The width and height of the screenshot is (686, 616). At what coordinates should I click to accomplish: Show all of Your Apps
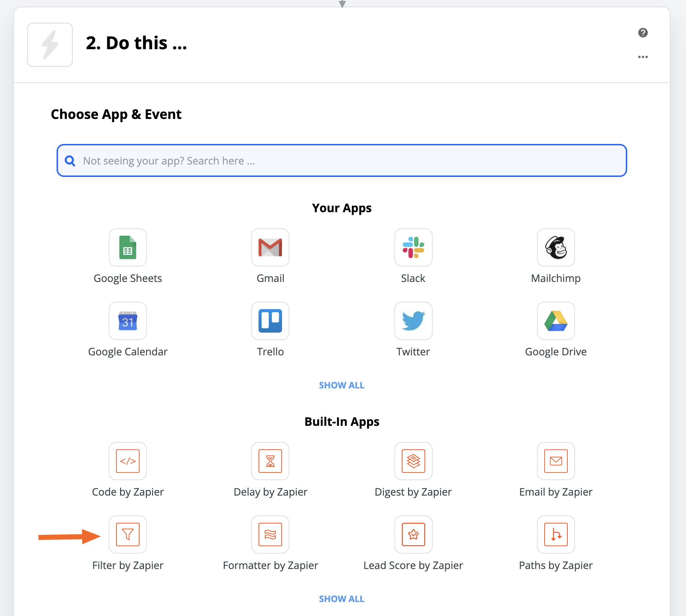coord(342,385)
